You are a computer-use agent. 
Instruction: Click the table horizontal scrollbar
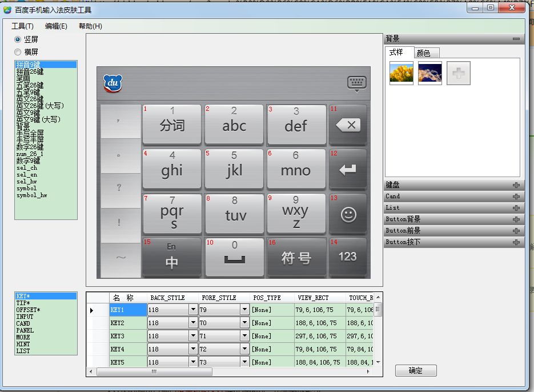tap(154, 371)
